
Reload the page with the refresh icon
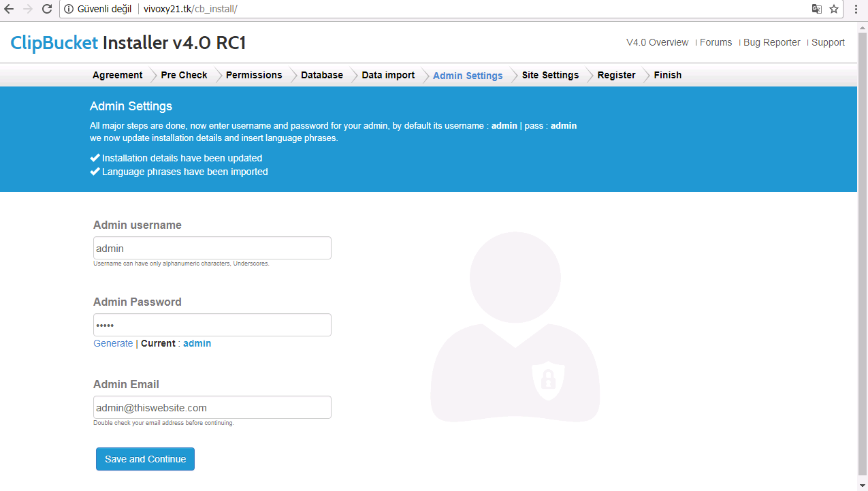coord(47,9)
